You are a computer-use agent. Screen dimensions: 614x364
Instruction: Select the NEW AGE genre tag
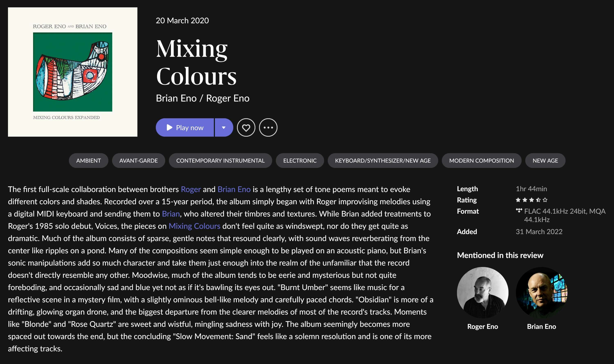click(545, 161)
